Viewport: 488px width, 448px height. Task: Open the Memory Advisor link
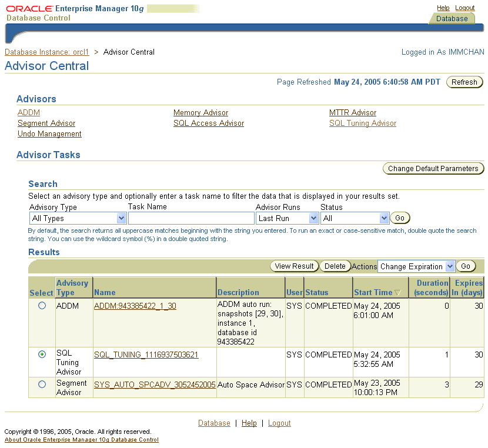pyautogui.click(x=200, y=113)
